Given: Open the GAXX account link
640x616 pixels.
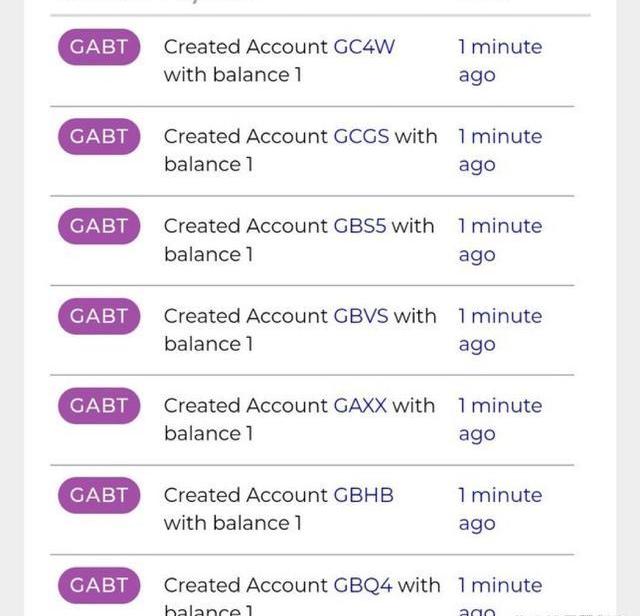Looking at the screenshot, I should pos(359,406).
